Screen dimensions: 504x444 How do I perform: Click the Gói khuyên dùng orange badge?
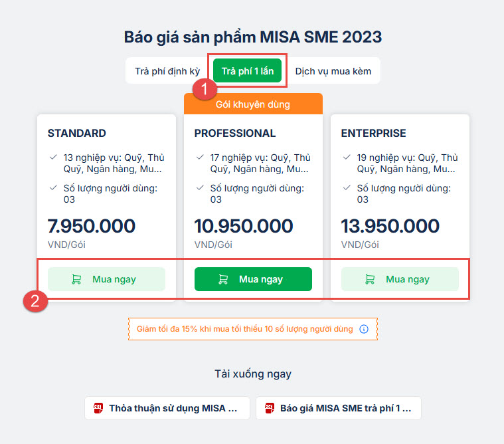pos(253,104)
